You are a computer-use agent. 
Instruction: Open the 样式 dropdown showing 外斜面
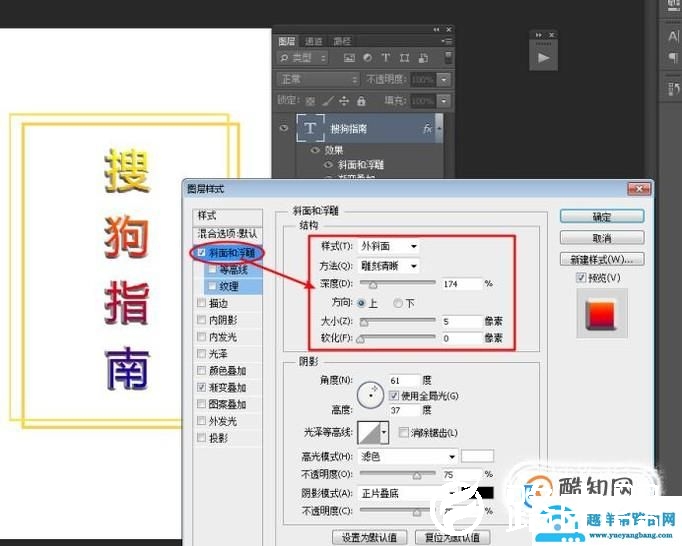pyautogui.click(x=388, y=246)
